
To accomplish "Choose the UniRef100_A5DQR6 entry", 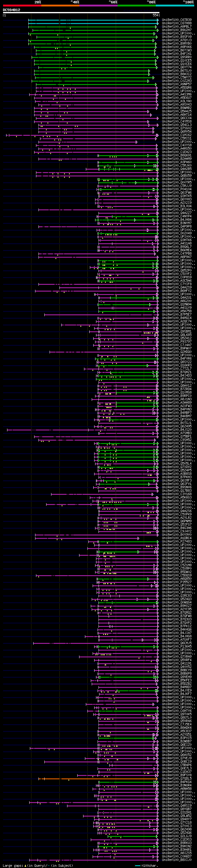I will [x=177, y=88].
